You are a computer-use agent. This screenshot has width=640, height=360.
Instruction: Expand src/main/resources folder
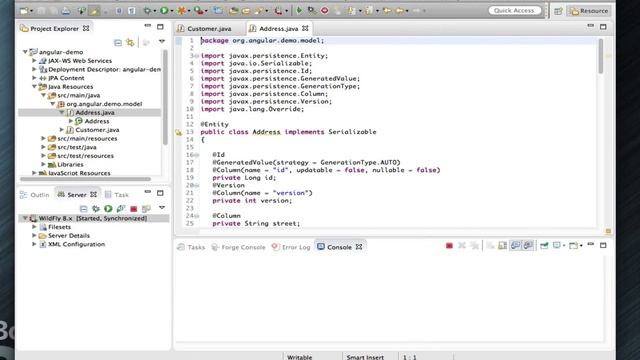tap(43, 138)
